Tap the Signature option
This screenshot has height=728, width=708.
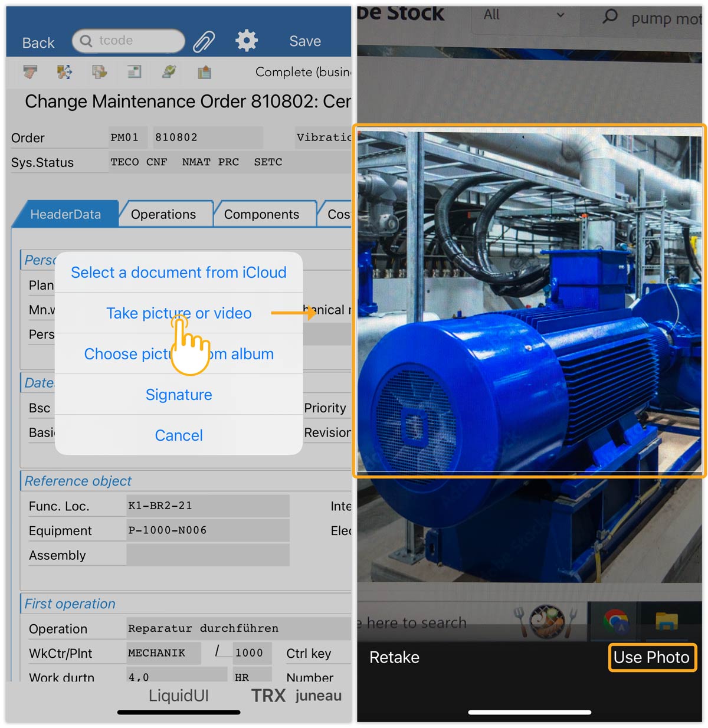pyautogui.click(x=179, y=395)
